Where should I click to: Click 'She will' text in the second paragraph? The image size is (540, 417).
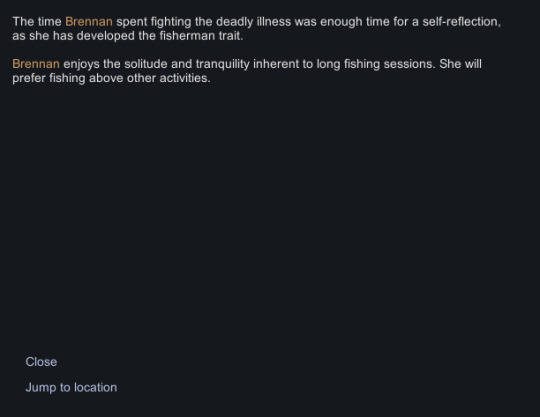click(x=460, y=64)
